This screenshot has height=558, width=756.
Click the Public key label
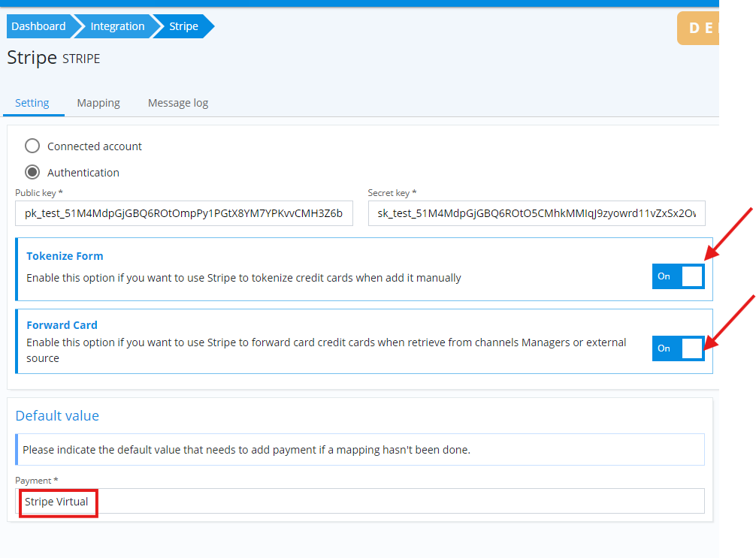pyautogui.click(x=39, y=193)
